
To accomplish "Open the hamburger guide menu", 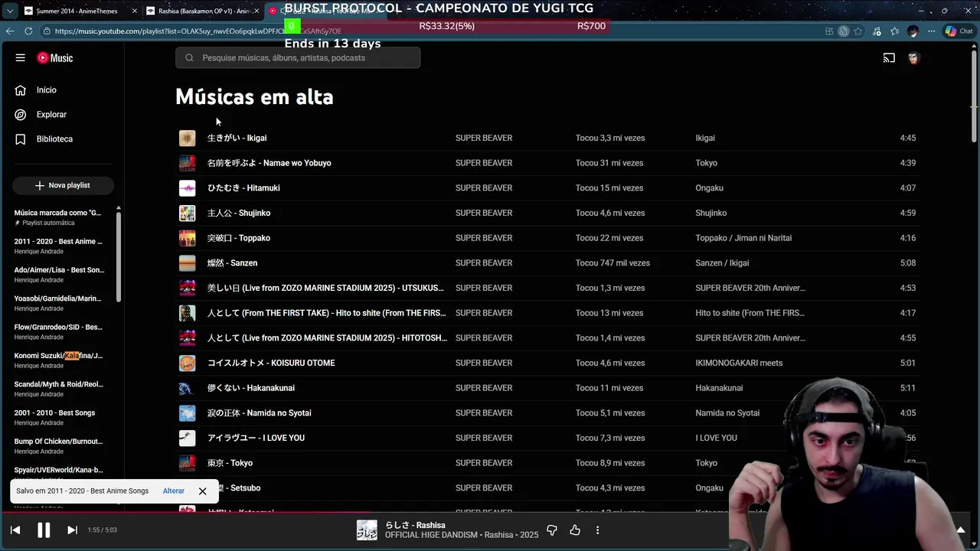I will (x=21, y=58).
